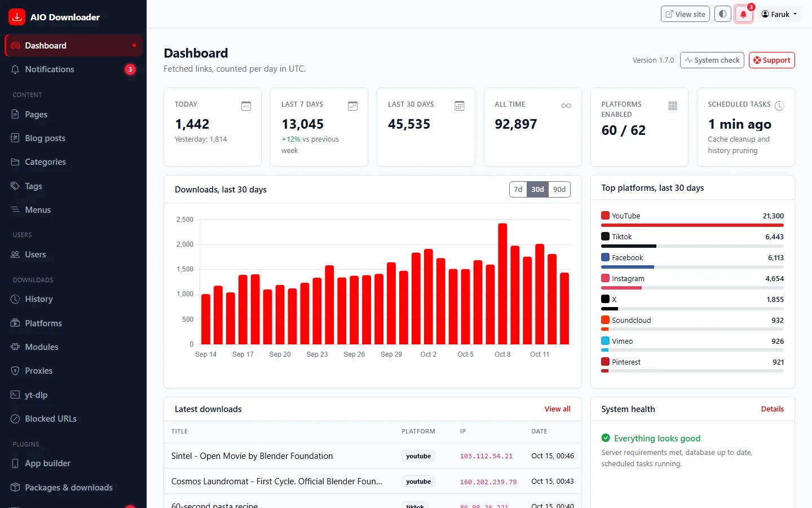Screen dimensions: 812x508
Task: Click the Platforms icon in sidebar
Action: click(x=15, y=323)
